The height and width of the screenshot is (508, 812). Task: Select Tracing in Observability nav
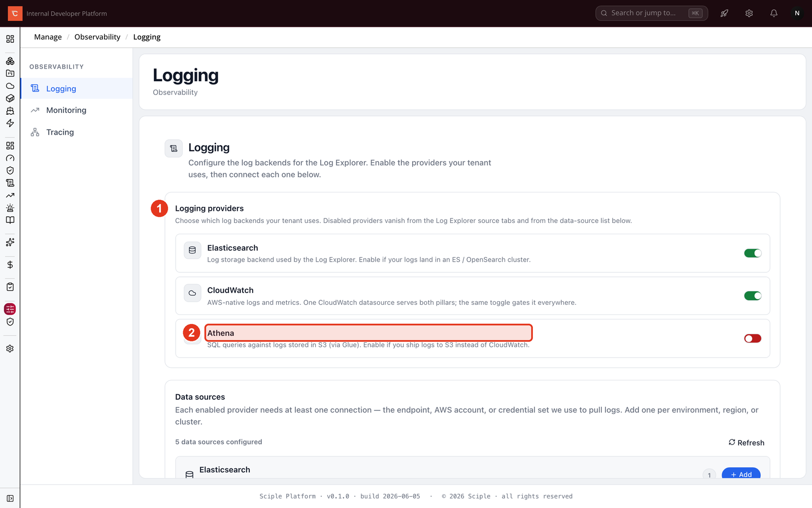77,132
